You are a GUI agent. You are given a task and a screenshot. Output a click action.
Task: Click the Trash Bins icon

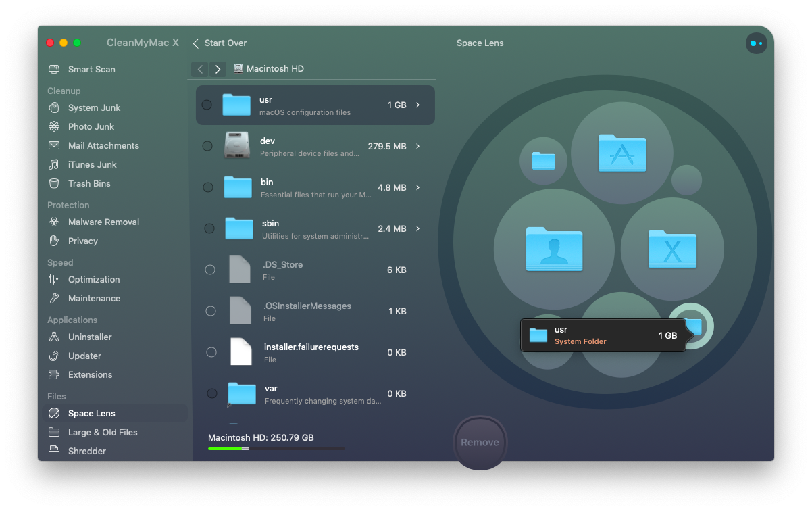tap(54, 183)
